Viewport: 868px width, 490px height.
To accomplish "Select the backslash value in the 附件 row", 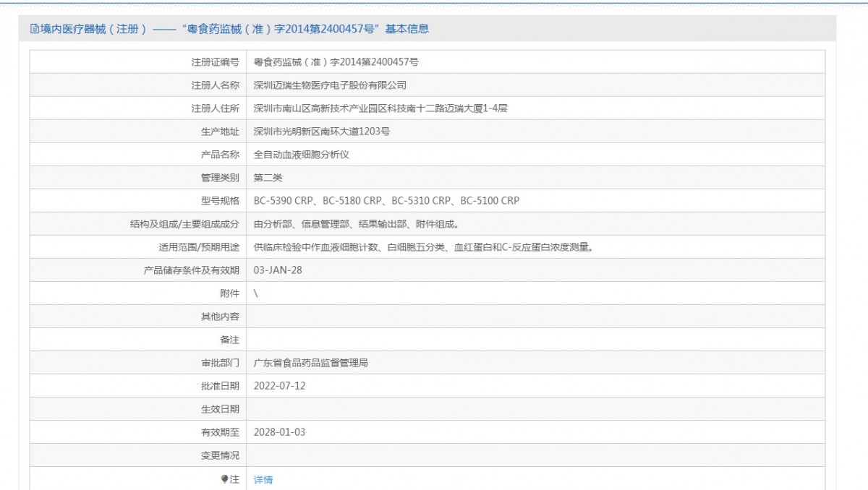I will coord(256,293).
